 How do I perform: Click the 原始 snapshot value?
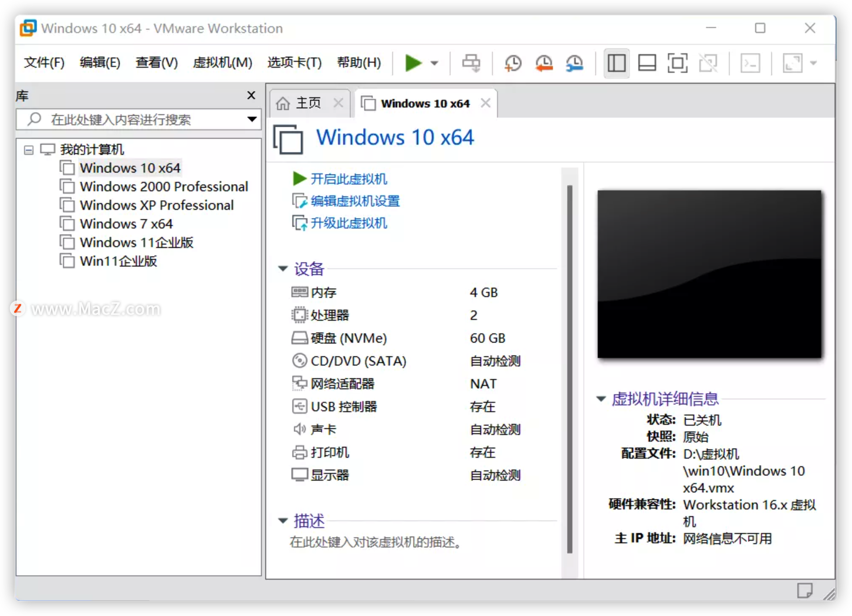click(x=696, y=437)
